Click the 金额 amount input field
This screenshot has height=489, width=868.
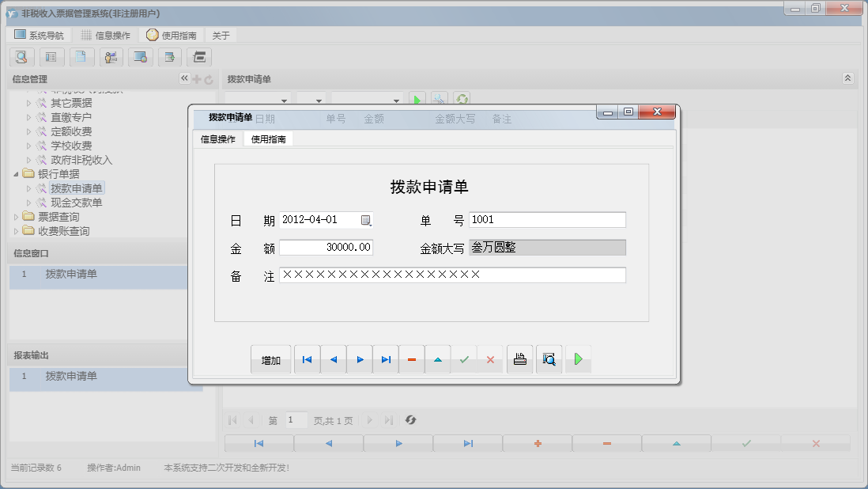326,248
